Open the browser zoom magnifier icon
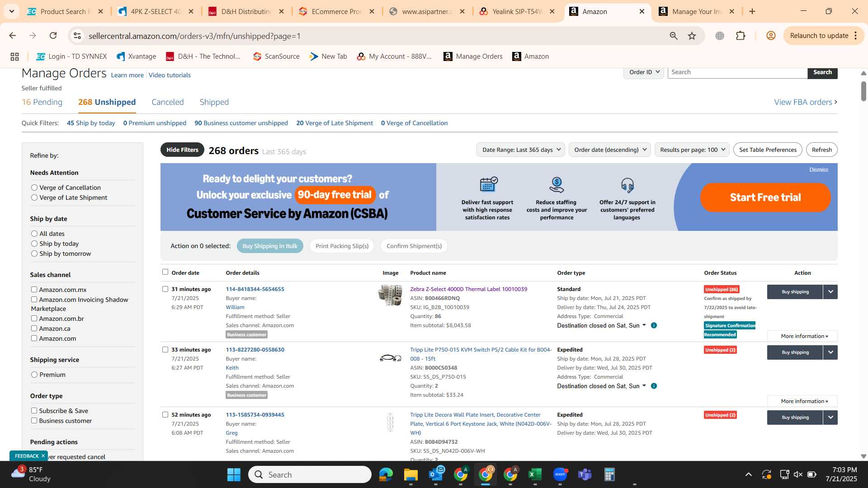The width and height of the screenshot is (868, 488). (674, 36)
